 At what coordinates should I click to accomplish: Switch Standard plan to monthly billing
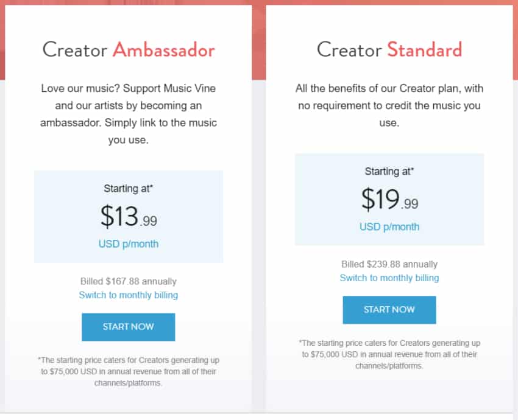click(x=389, y=278)
